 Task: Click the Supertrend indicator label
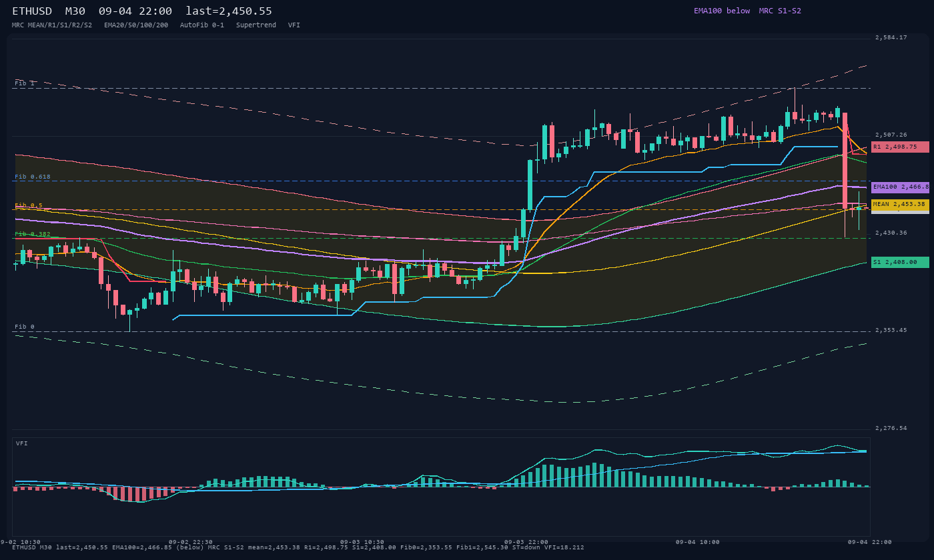256,25
